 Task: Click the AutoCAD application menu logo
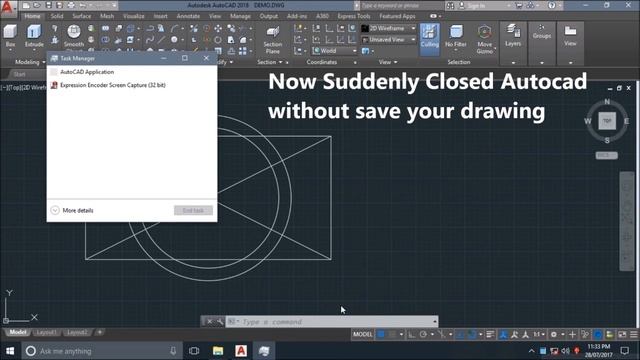[x=7, y=7]
